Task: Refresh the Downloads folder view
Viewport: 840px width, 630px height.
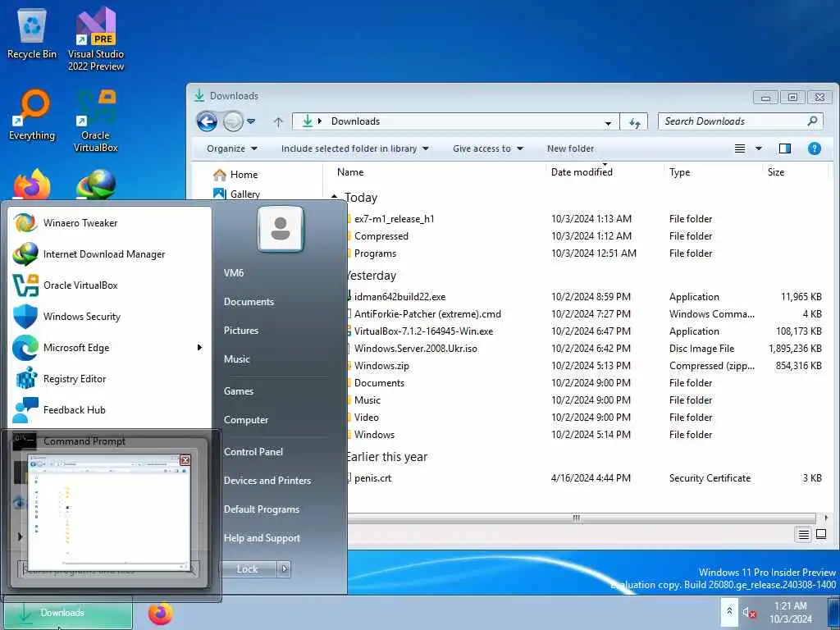Action: point(634,122)
